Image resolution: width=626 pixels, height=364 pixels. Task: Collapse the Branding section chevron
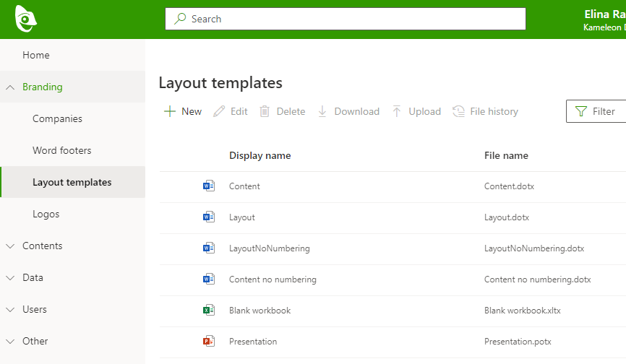(x=10, y=87)
